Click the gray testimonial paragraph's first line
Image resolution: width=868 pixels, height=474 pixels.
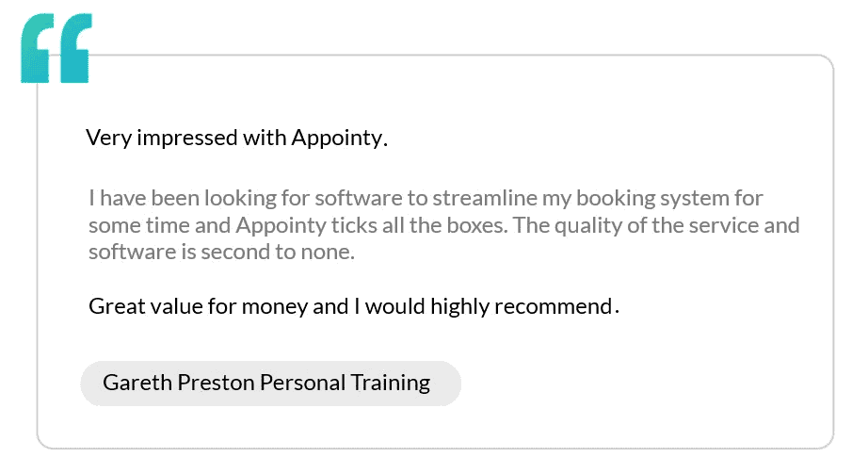point(425,199)
